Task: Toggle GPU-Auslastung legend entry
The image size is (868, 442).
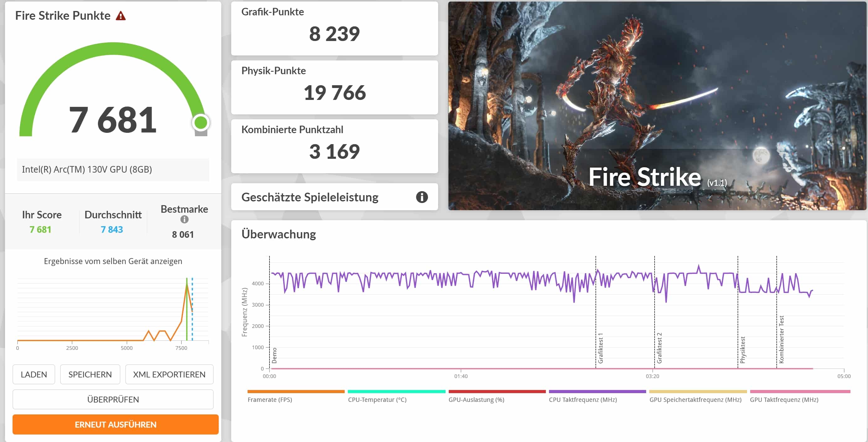Action: coord(476,399)
